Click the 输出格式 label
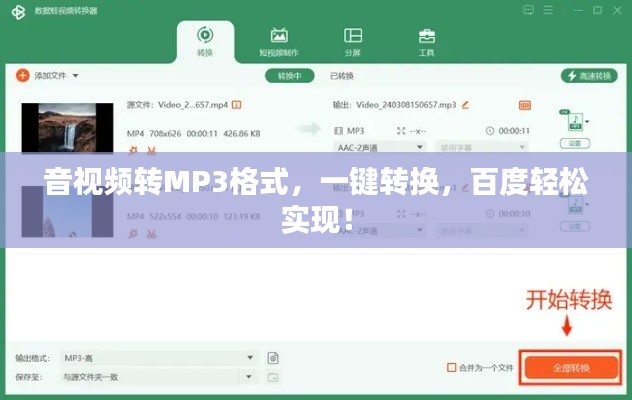This screenshot has height=400, width=632. click(x=33, y=358)
